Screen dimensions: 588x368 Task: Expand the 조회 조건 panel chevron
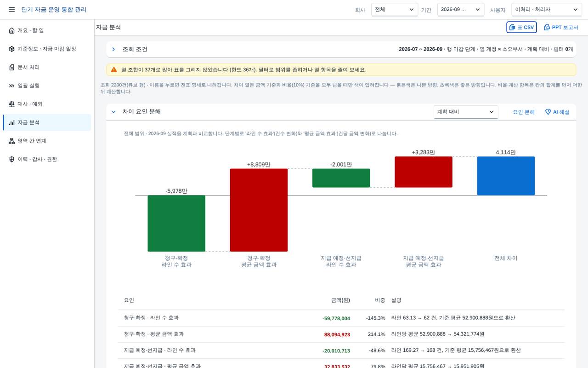[113, 49]
